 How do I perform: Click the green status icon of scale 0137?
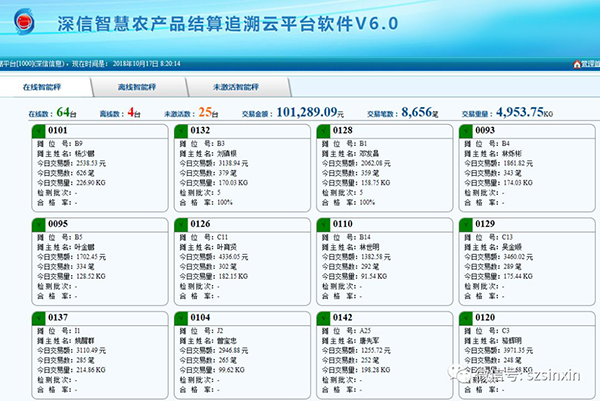click(36, 315)
